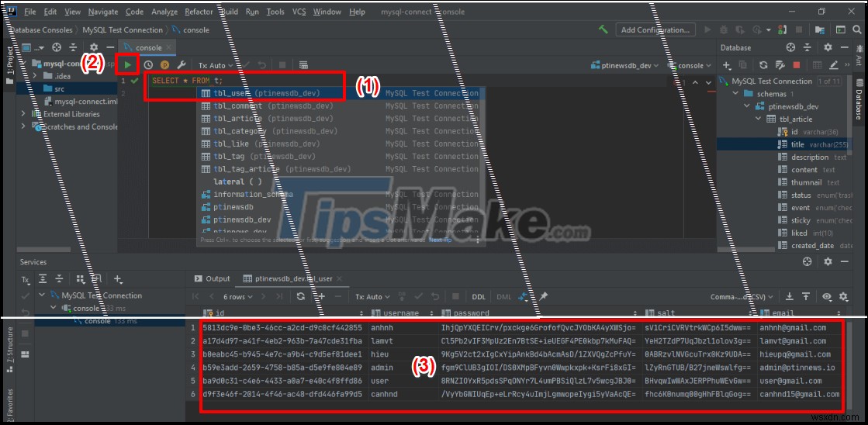Viewport: 868px width, 425px height.
Task: Collapse all in Database panel header
Action: click(807, 47)
